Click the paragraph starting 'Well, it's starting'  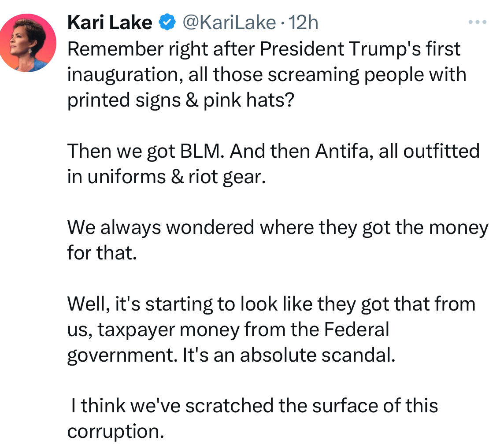[271, 330]
